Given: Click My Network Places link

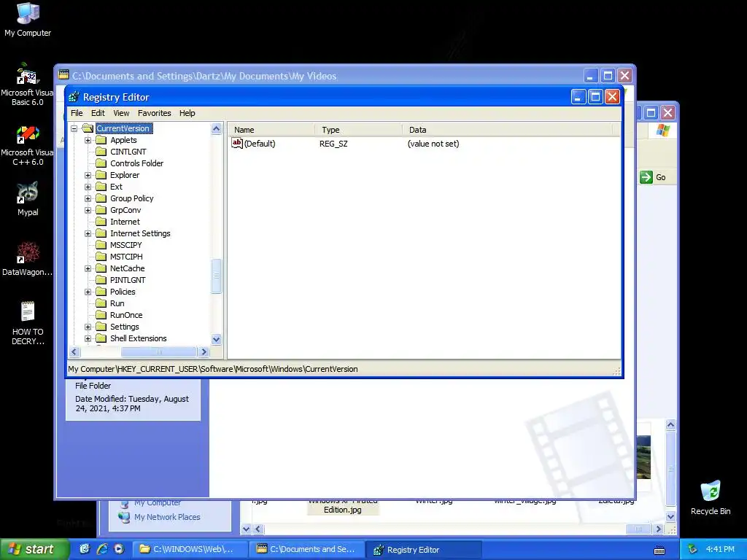Looking at the screenshot, I should tap(167, 517).
